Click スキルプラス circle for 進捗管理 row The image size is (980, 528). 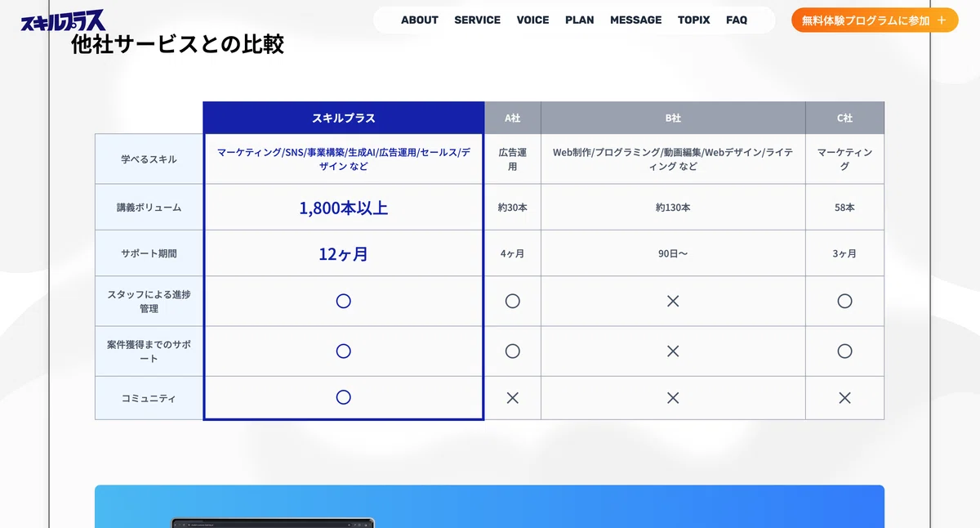click(x=344, y=301)
